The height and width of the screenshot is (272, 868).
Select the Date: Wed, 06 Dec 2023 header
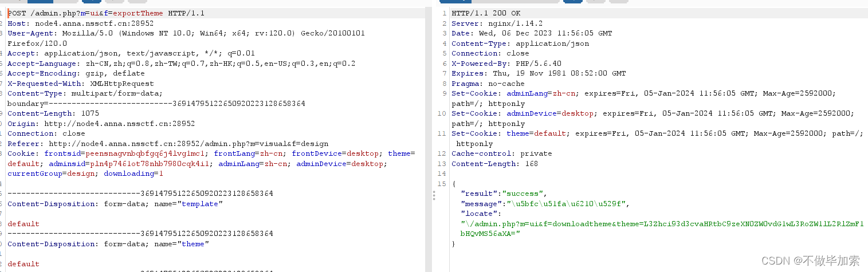[532, 33]
